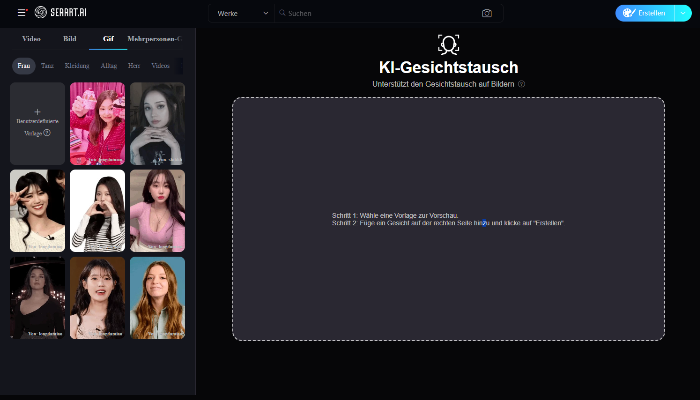Image resolution: width=700 pixels, height=400 pixels.
Task: Click the help icon next to Vorlage
Action: 47,133
